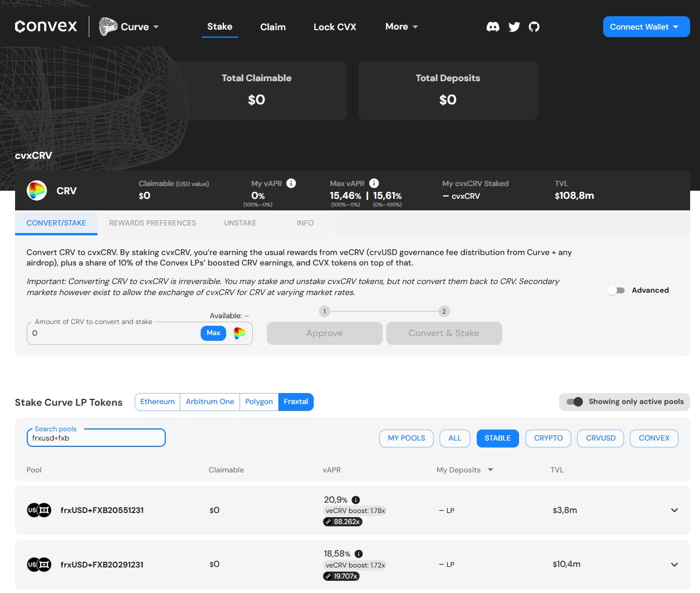Click the Approve button
The width and height of the screenshot is (700, 593).
[x=325, y=333]
